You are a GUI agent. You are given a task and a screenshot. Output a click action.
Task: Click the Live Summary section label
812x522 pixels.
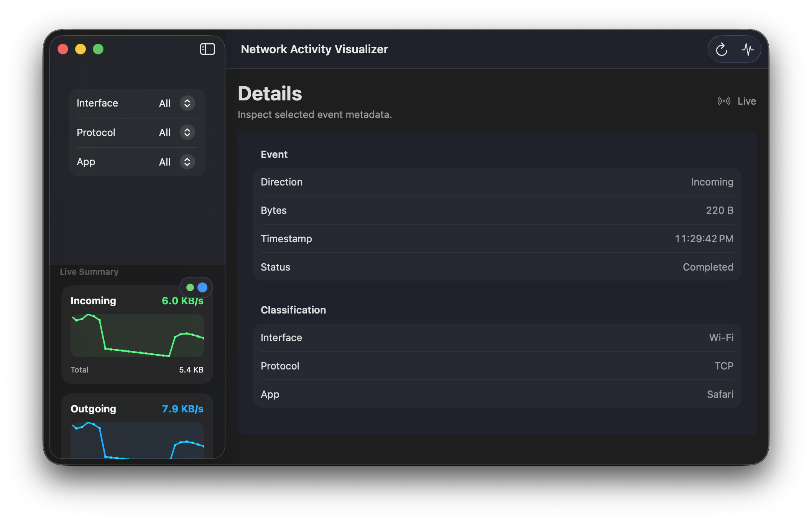click(89, 272)
